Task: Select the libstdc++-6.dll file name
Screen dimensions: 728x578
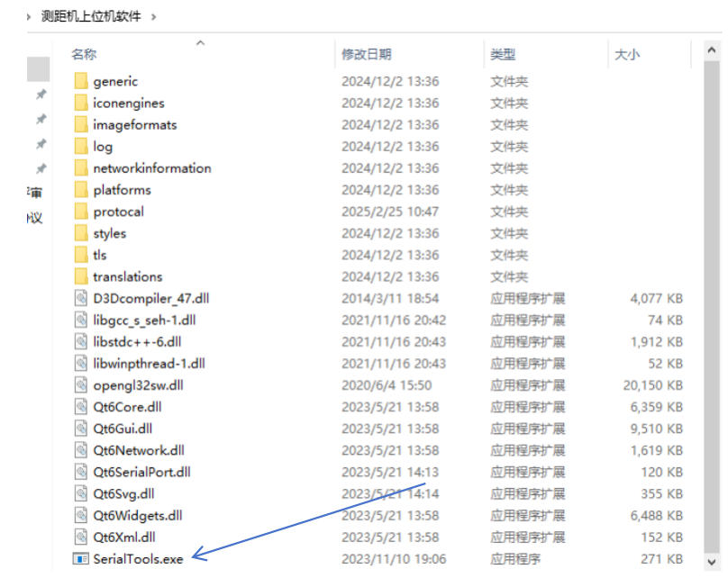Action: click(137, 342)
